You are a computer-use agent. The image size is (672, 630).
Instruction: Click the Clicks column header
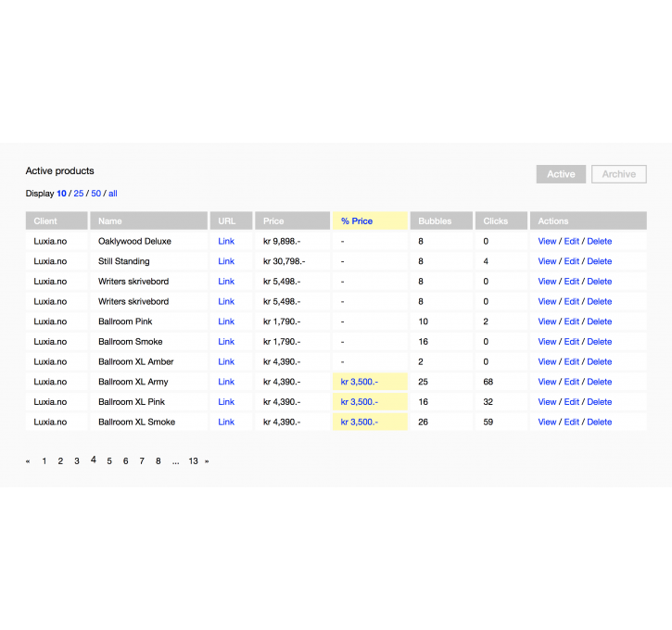coord(501,221)
